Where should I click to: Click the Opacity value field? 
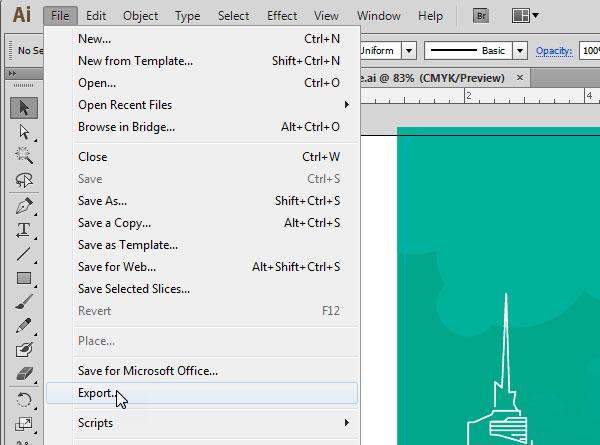[590, 51]
